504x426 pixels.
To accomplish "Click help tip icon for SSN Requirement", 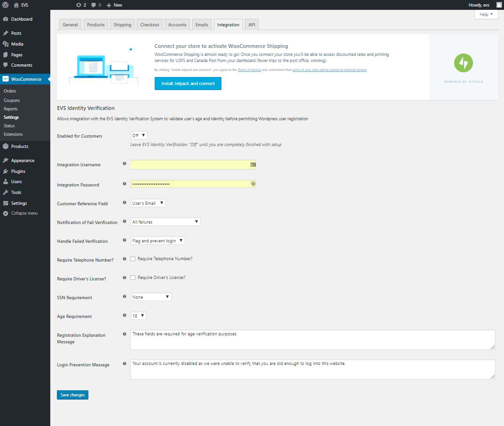I will pos(125,297).
